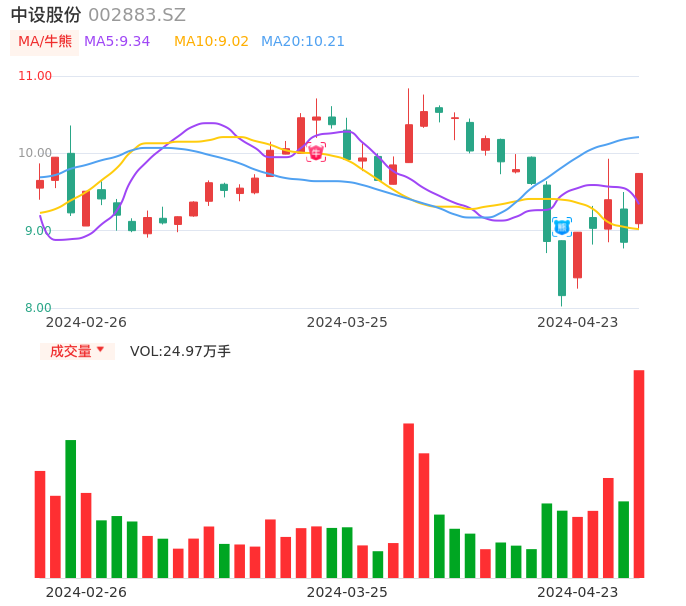Image resolution: width=686 pixels, height=606 pixels.
Task: Click the red bull marker icon on chart
Action: [316, 152]
